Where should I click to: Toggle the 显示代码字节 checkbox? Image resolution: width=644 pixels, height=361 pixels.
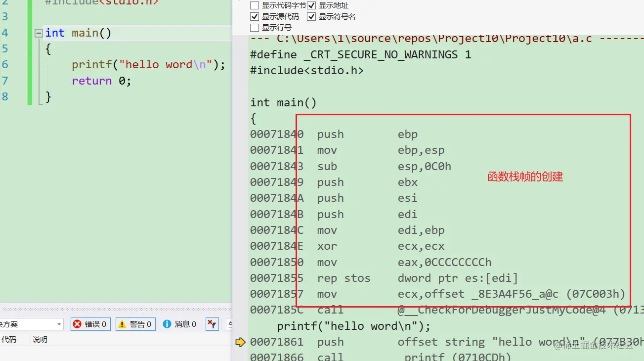pyautogui.click(x=255, y=5)
